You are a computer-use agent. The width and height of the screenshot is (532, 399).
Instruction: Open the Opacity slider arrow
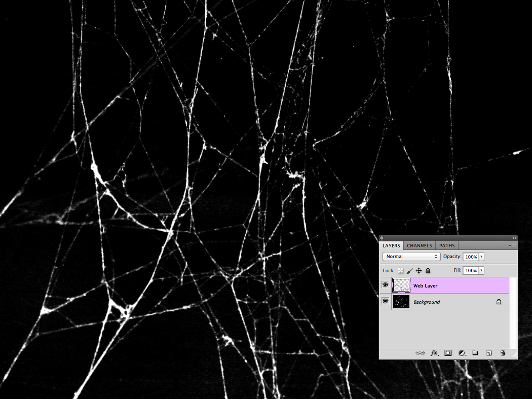(481, 257)
